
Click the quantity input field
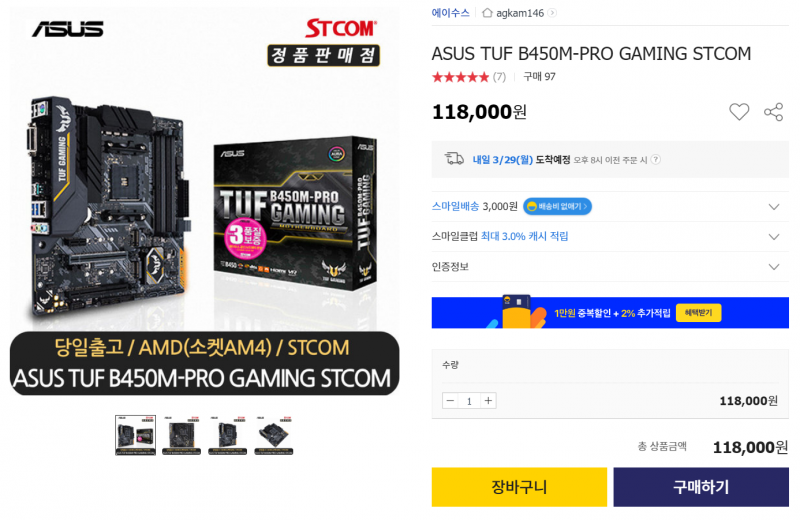coord(469,401)
